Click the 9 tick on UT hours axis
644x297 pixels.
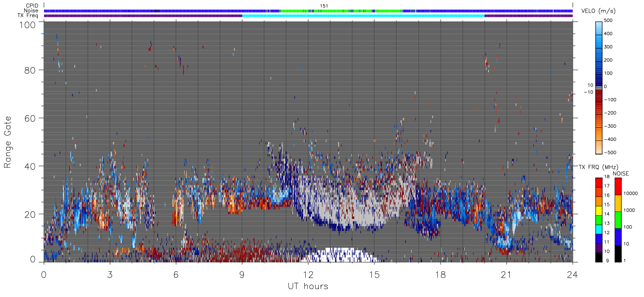[x=242, y=275]
